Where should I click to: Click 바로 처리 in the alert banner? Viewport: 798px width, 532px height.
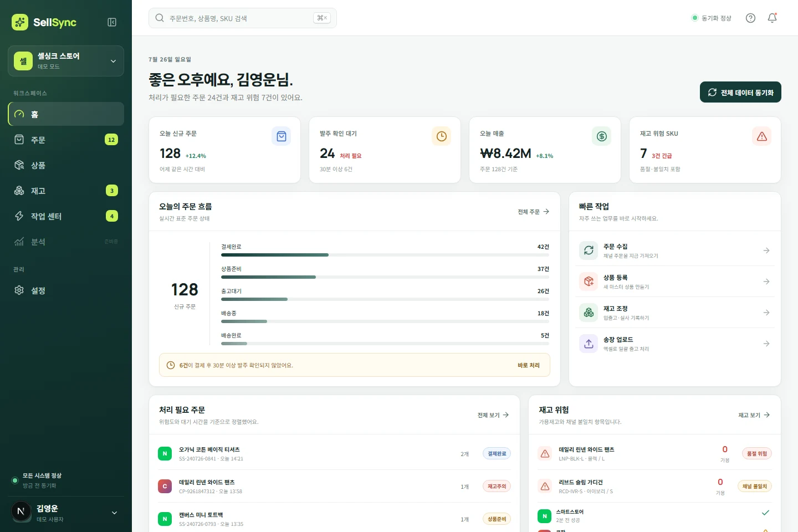click(x=529, y=365)
